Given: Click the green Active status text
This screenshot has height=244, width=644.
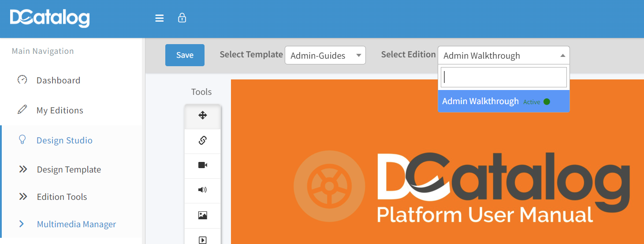Looking at the screenshot, I should (532, 102).
